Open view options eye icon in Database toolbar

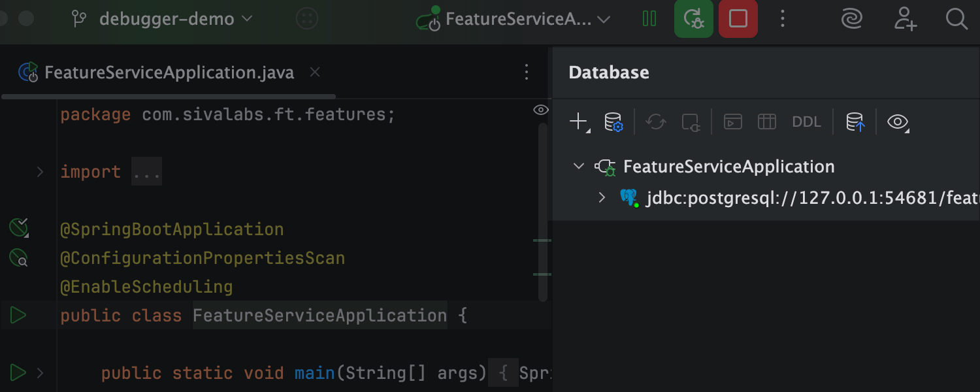[896, 122]
